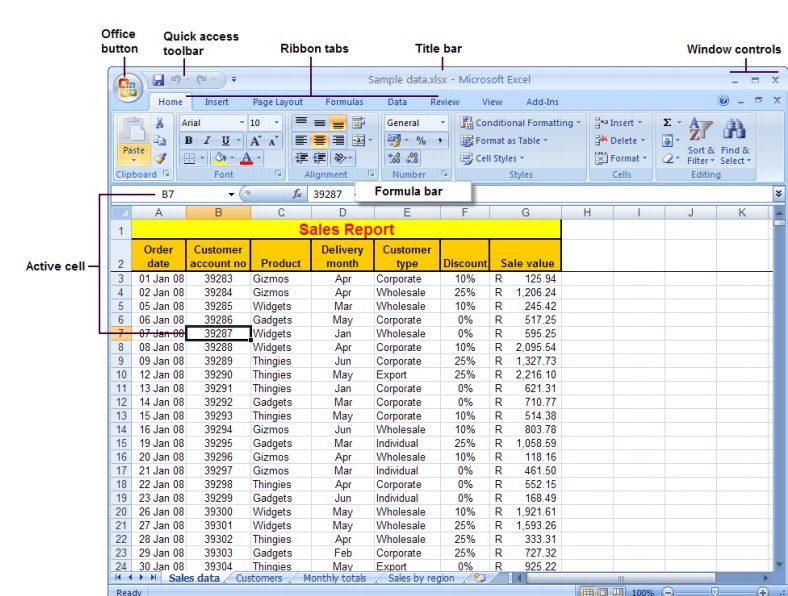Open Conditional Formatting dropdown
Screen dimensions: 788x596
click(x=521, y=123)
